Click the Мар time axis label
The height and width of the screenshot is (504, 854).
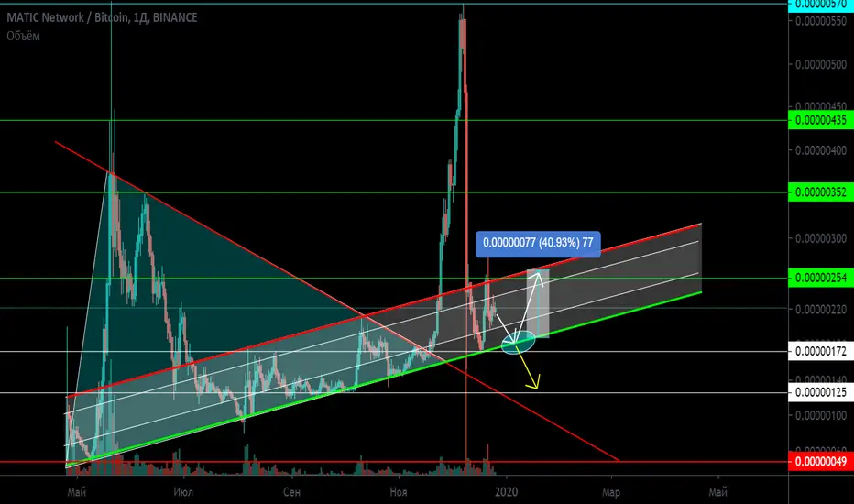tap(611, 492)
